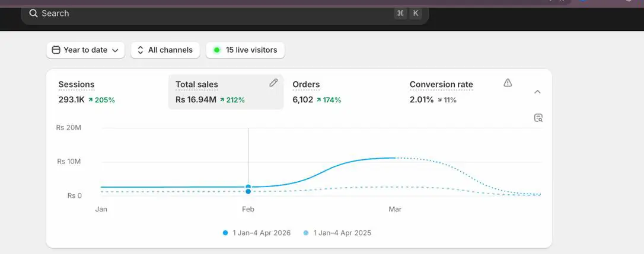
Task: Toggle the 1 Jan–4 Apr 2026 legend series
Action: (x=257, y=233)
